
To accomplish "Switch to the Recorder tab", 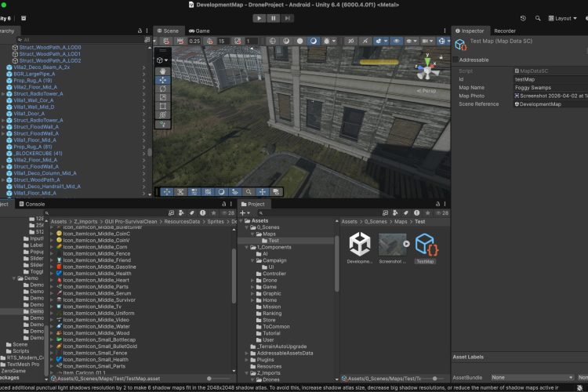I will (x=505, y=31).
